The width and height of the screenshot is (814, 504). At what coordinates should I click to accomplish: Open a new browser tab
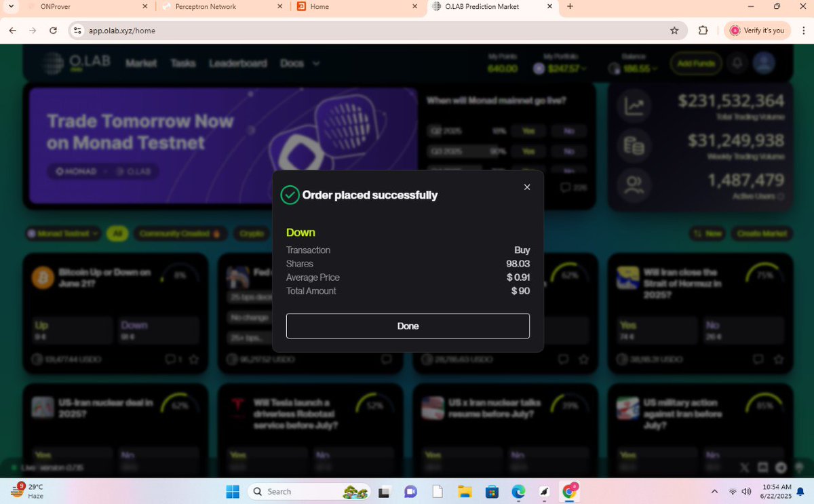(570, 7)
